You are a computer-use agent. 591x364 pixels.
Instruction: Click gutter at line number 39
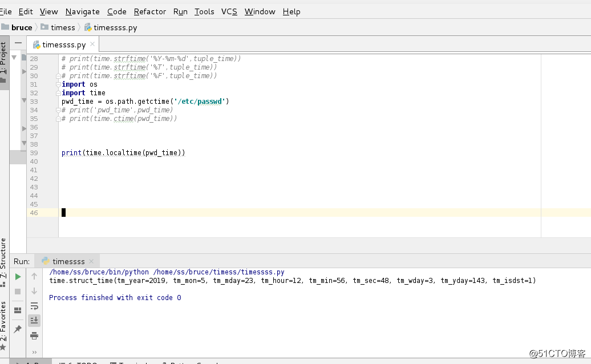34,153
